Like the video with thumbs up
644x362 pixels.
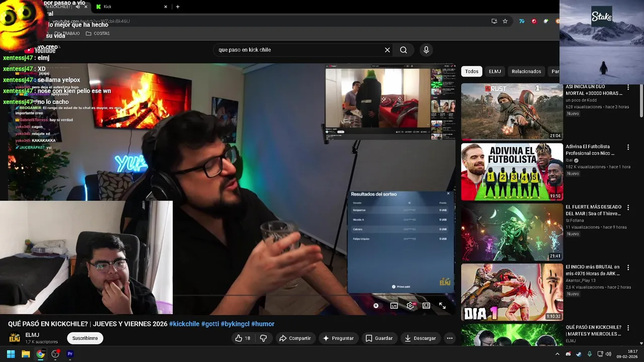243,338
